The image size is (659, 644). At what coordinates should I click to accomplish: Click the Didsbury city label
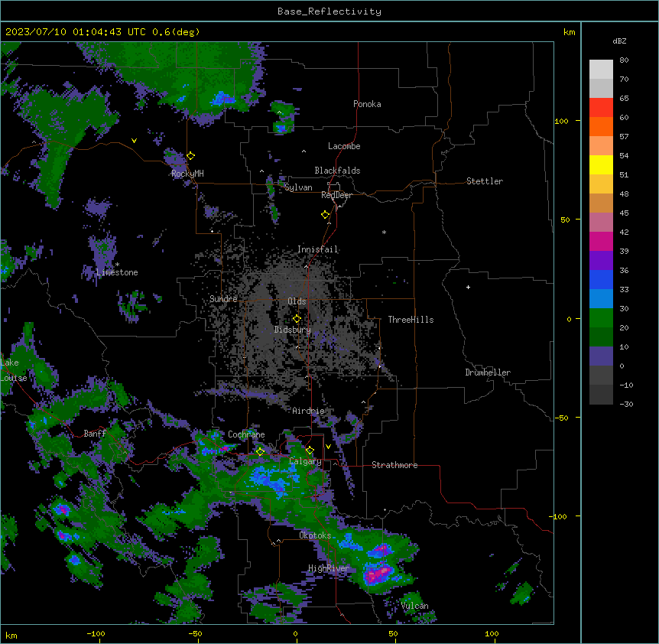(293, 330)
